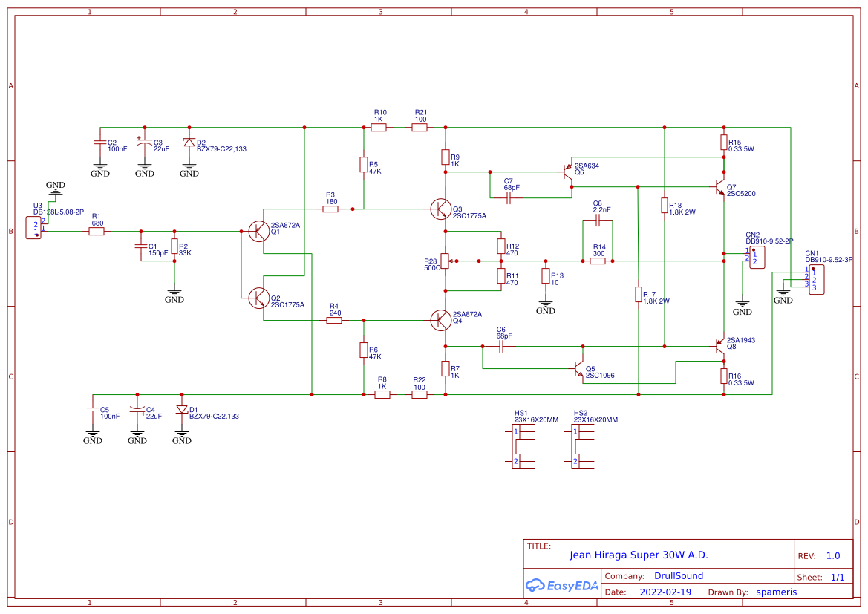
Task: Select the R28 500Ω potentiometer
Action: coord(446,261)
